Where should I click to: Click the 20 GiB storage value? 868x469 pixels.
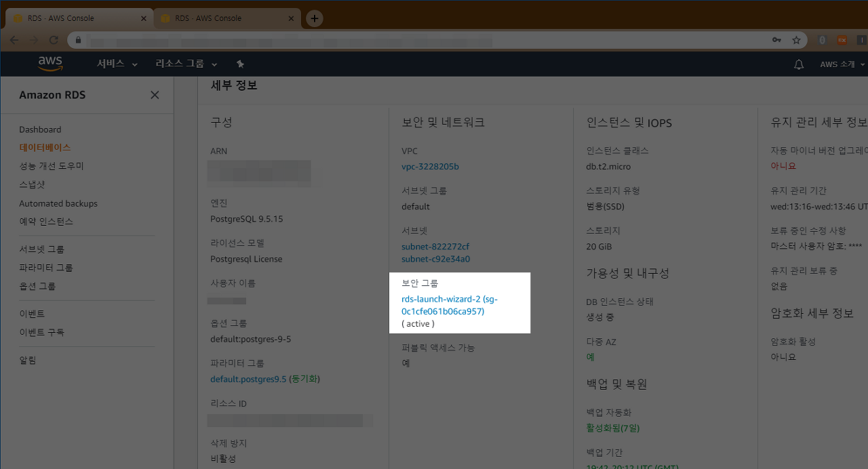point(599,247)
